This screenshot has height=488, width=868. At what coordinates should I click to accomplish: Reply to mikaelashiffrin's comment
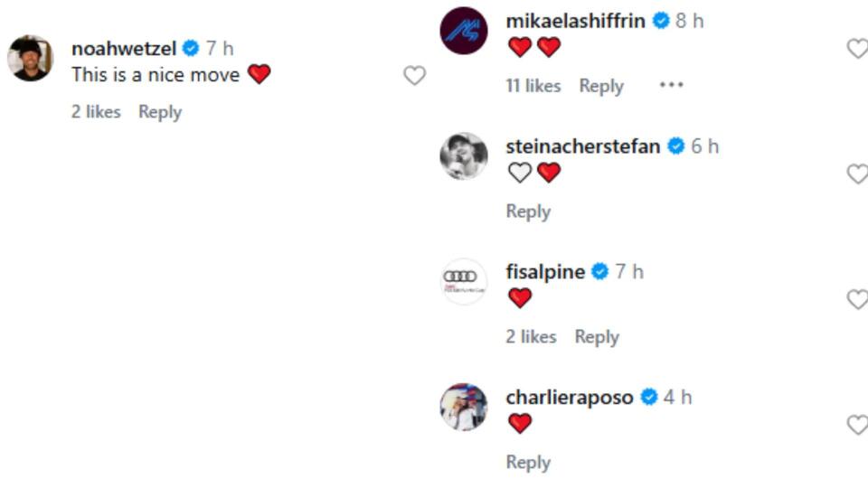point(601,86)
